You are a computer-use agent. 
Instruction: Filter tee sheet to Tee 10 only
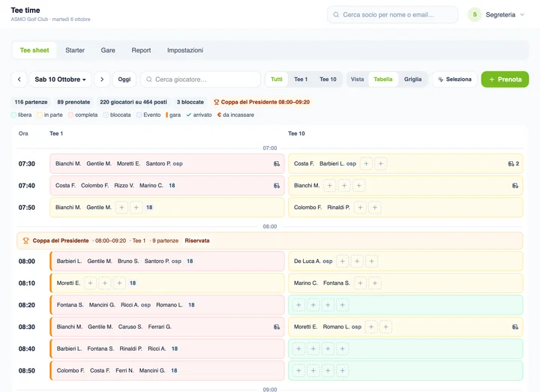(328, 79)
